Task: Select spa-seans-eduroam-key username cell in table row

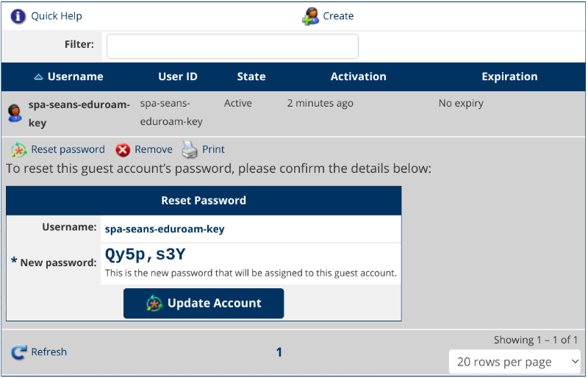Action: 79,114
